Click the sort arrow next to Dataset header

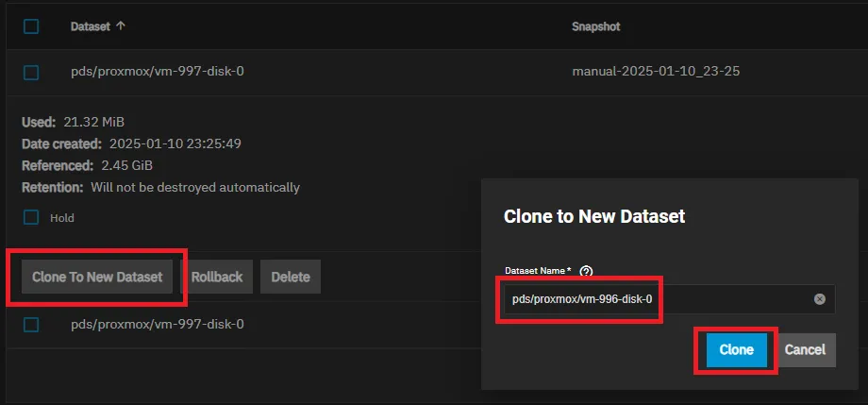tap(120, 26)
